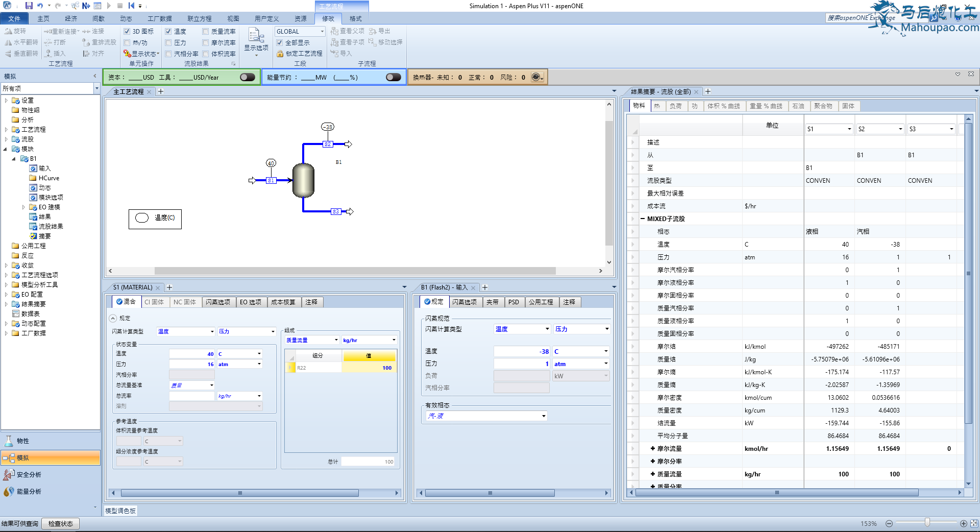Click the Next (N→) input icon

coord(86,6)
